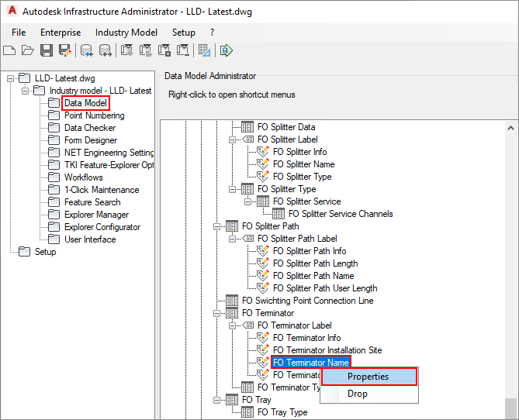Screen dimensions: 519x420
Task: Click the template icon with gear star
Action: click(126, 50)
